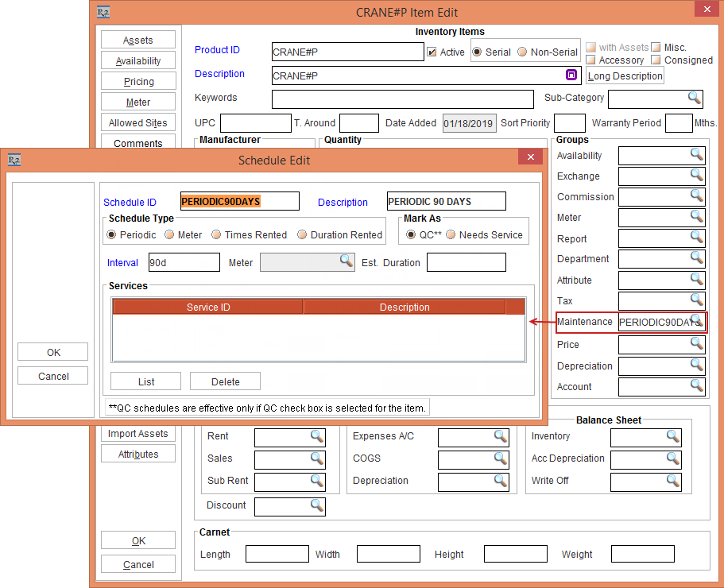This screenshot has width=724, height=588.
Task: Click the purple icon in Description field
Action: point(571,75)
